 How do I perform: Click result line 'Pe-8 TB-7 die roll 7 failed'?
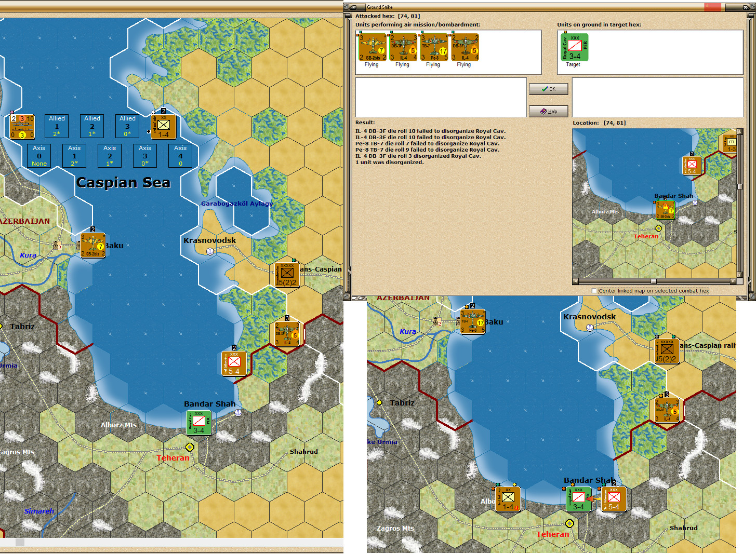click(x=427, y=144)
